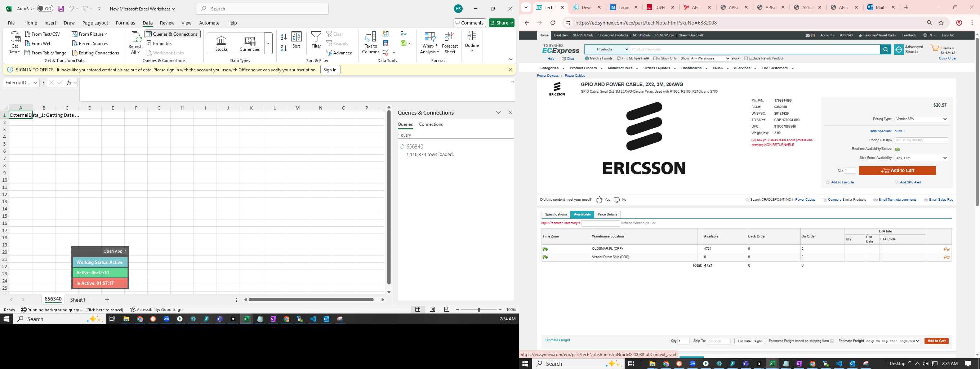Screen dimensions: 980x369
Task: Open the Insert ribbon tab
Action: coord(50,23)
